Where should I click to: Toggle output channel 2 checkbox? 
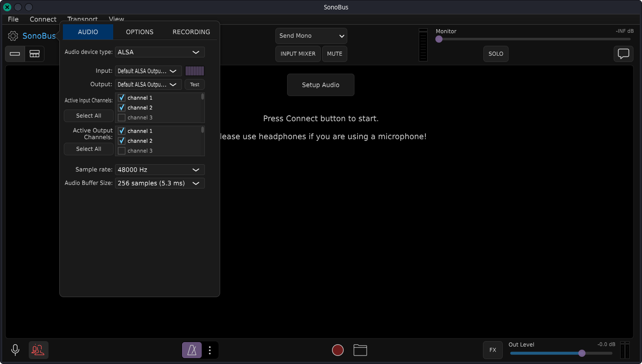121,141
